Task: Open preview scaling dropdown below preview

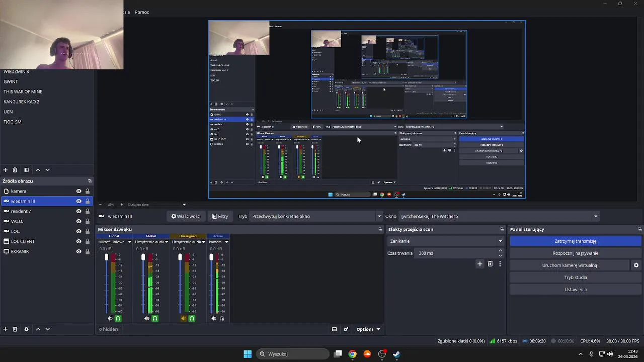Action: 184,205
